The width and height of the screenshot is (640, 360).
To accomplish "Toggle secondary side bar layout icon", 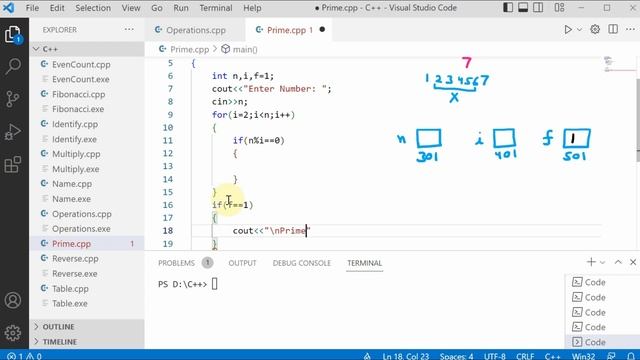I will [x=538, y=7].
